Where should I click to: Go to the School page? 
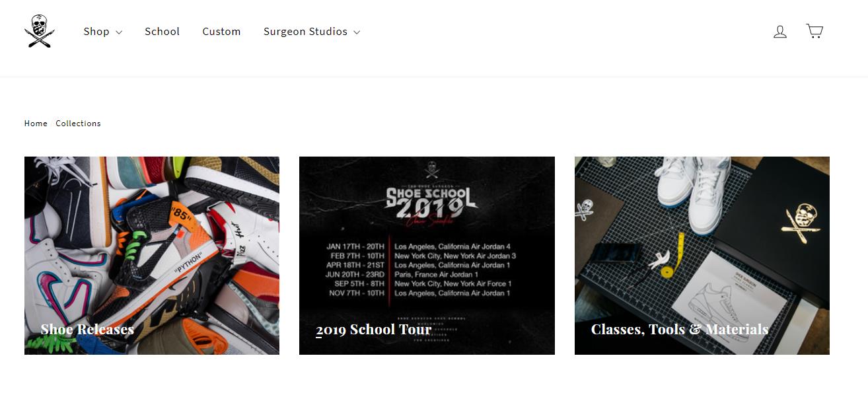[162, 32]
